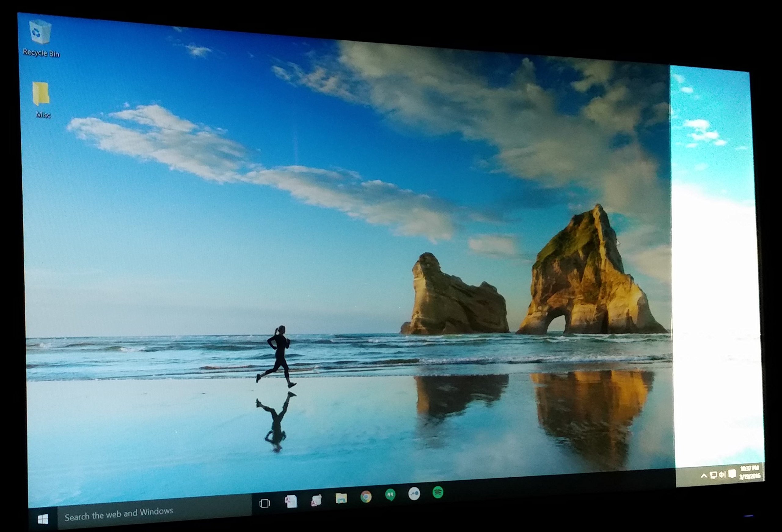Image resolution: width=782 pixels, height=532 pixels.
Task: Open the Windows Start menu
Action: [x=43, y=519]
